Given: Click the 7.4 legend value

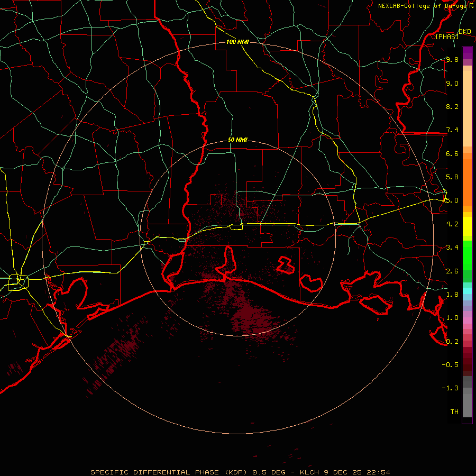Looking at the screenshot, I should click(452, 130).
